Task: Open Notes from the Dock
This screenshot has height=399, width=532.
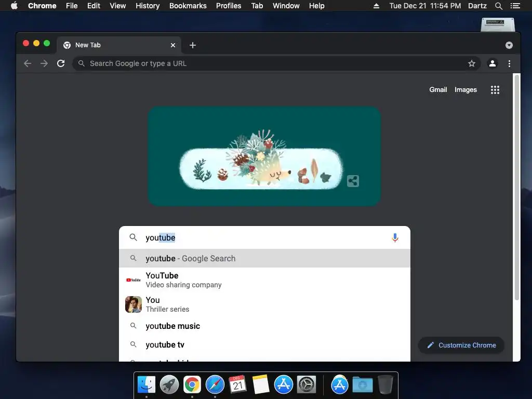Action: point(261,385)
